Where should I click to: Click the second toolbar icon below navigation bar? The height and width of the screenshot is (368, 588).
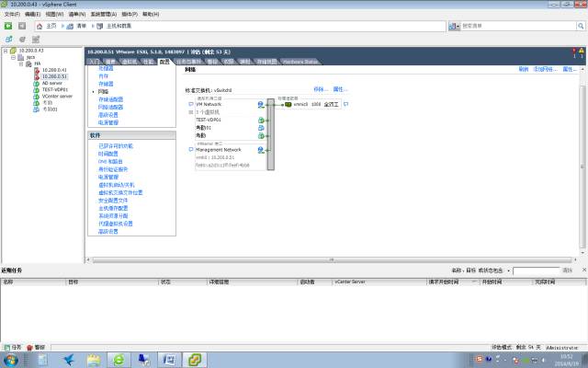(x=22, y=39)
